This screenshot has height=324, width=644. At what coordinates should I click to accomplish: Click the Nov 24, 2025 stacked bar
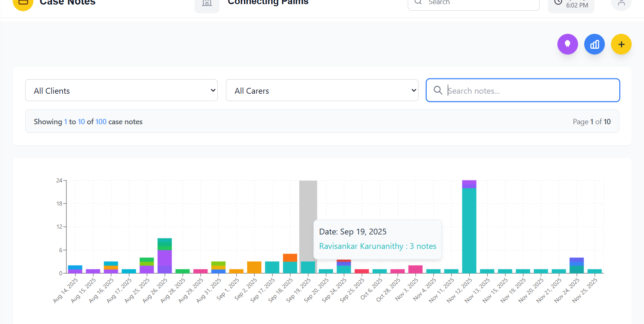[576, 266]
